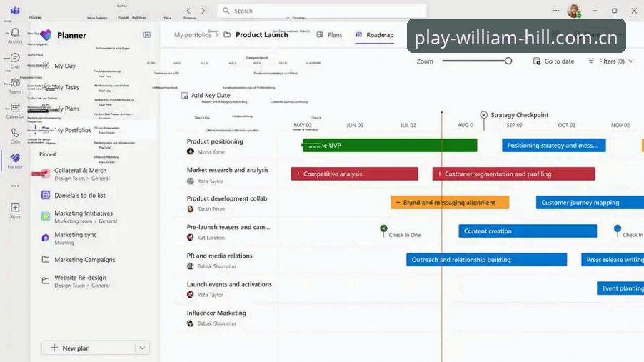Collapse the Planner side panel icon
This screenshot has height=362, width=644.
click(x=146, y=35)
